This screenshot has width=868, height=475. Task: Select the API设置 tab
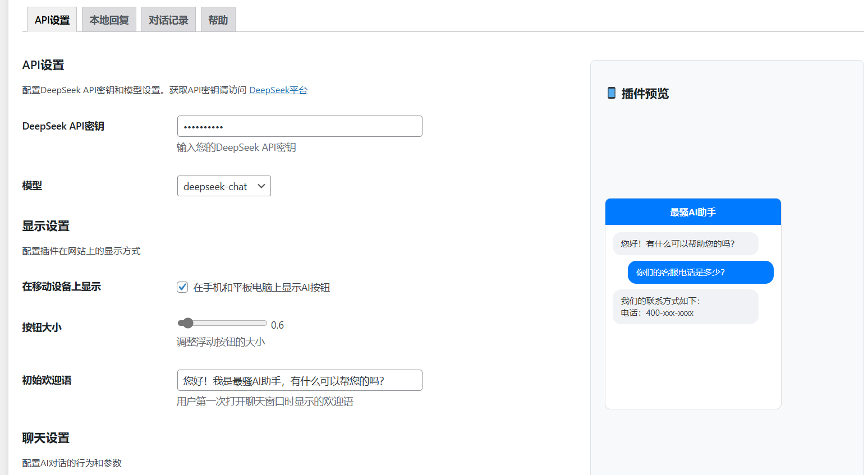point(52,20)
